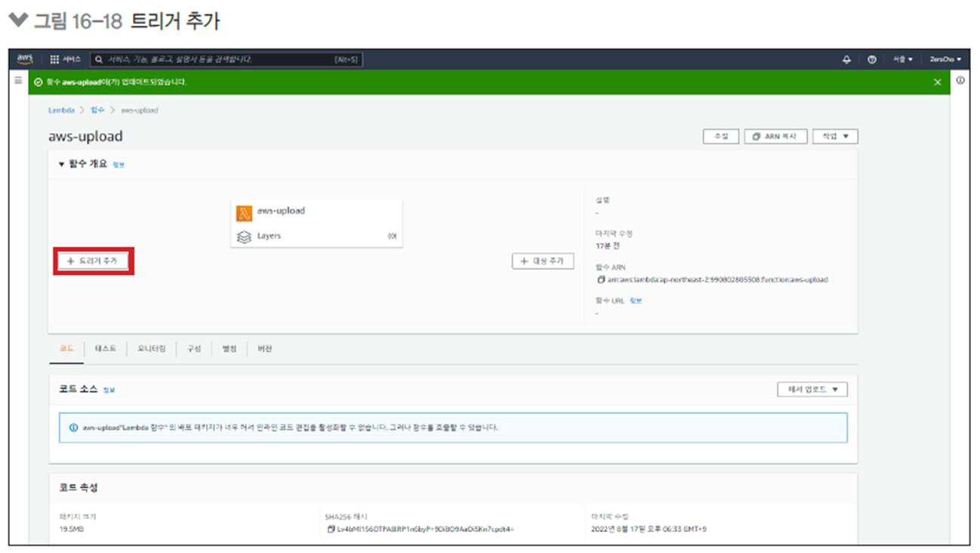Click the search bar for services
The height and width of the screenshot is (553, 980).
click(x=227, y=59)
